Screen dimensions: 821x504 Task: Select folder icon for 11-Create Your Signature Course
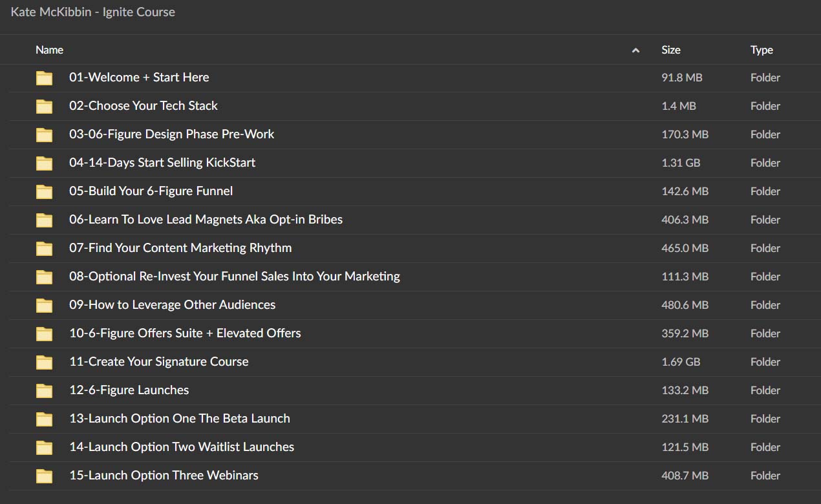(44, 362)
